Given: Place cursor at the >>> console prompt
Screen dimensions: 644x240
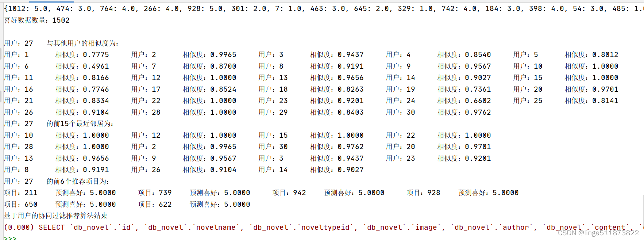Looking at the screenshot, I should (10, 238).
